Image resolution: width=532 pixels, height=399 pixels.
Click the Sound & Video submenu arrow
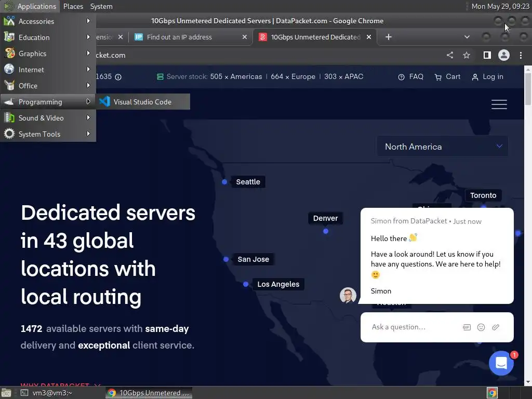[x=88, y=118]
